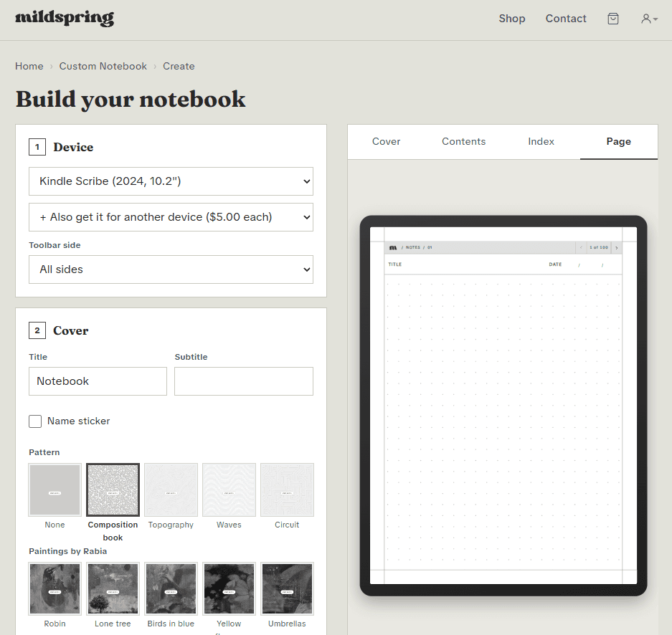Switch to the Contents preview tab
Image resolution: width=672 pixels, height=635 pixels.
pos(464,142)
